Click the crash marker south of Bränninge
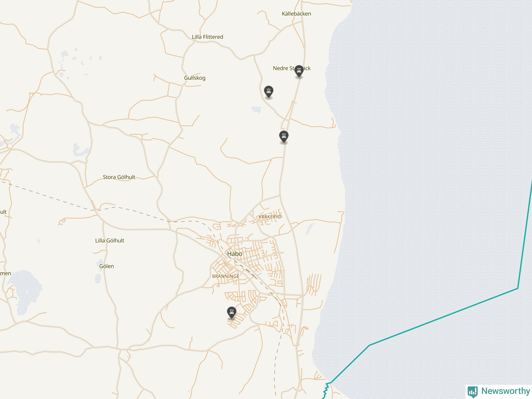532x399 pixels. click(x=231, y=312)
